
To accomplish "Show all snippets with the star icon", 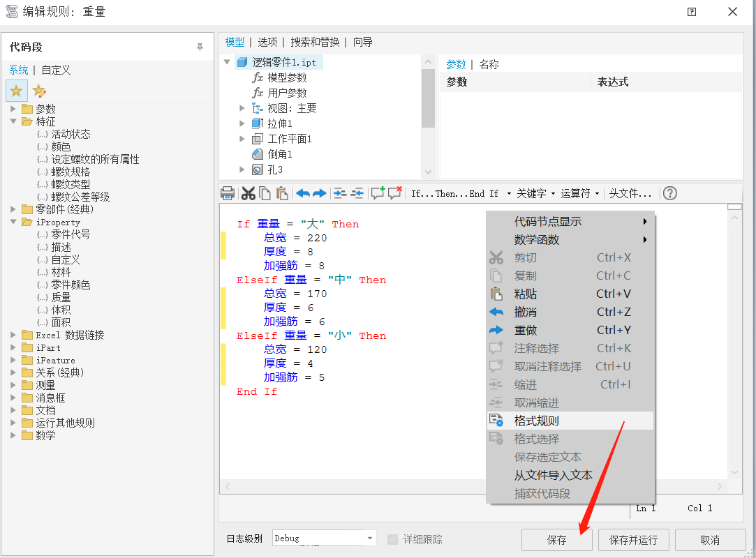I will [x=16, y=91].
